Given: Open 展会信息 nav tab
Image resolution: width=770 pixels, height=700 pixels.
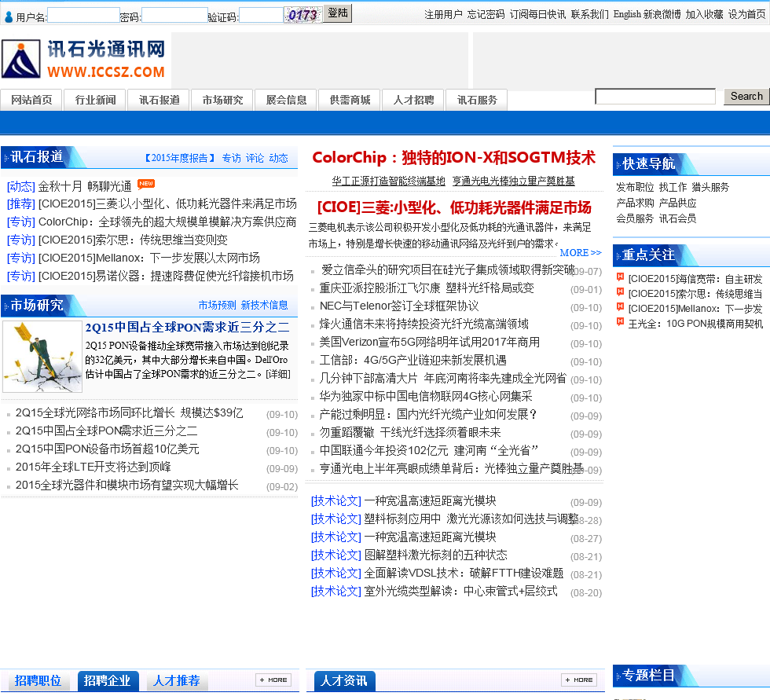Looking at the screenshot, I should tap(286, 100).
